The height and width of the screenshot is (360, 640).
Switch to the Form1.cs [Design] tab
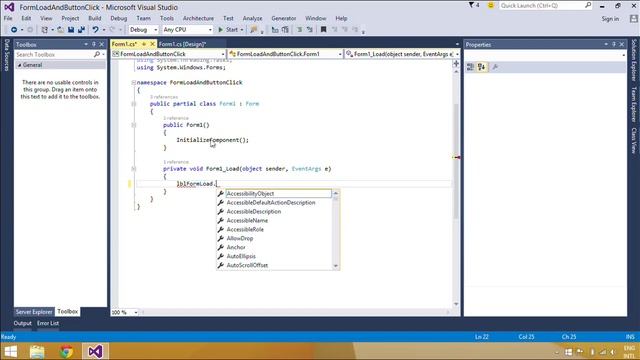pyautogui.click(x=182, y=44)
